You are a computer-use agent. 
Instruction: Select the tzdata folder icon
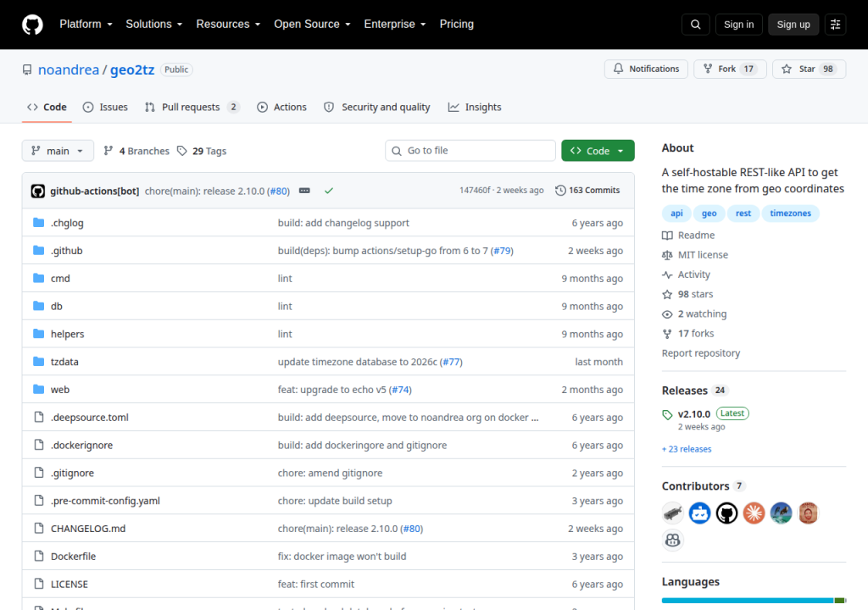39,362
